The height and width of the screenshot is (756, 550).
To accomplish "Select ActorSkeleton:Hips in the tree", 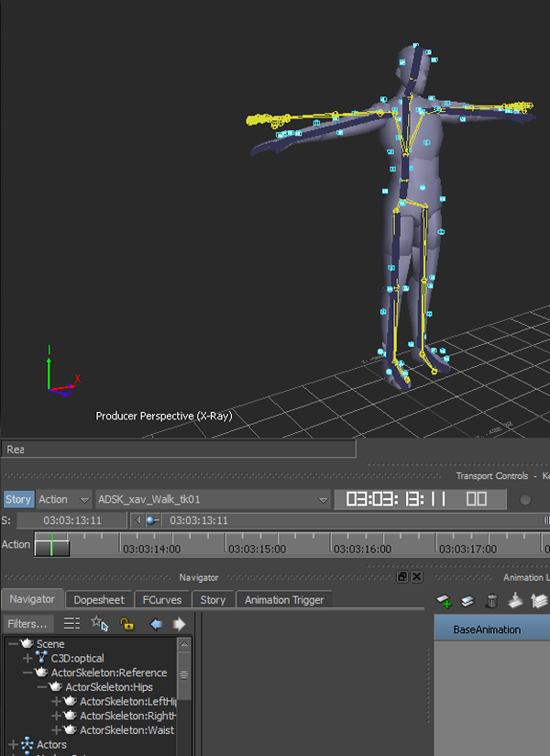I will (109, 686).
